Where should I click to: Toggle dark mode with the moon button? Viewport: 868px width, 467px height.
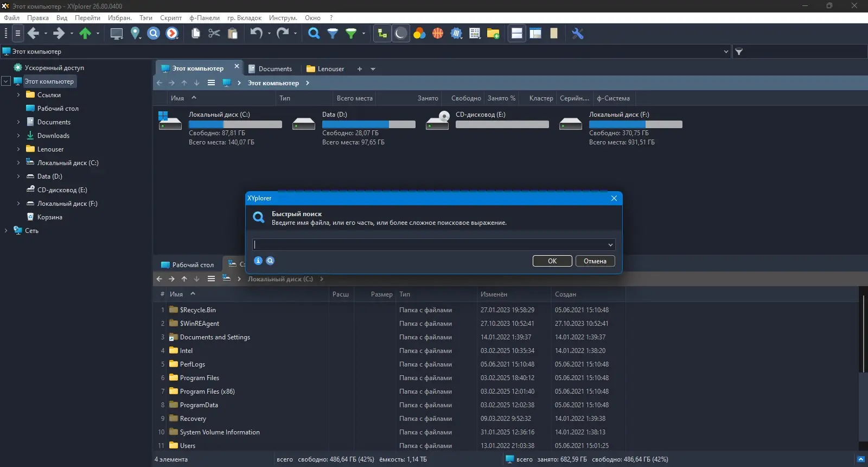tap(401, 34)
